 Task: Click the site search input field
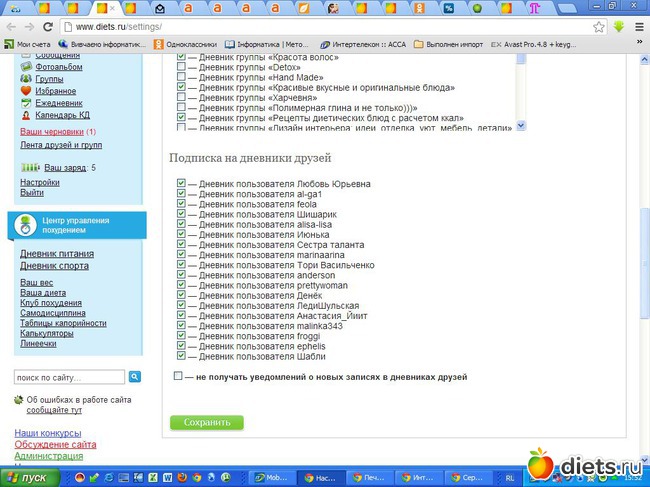69,377
